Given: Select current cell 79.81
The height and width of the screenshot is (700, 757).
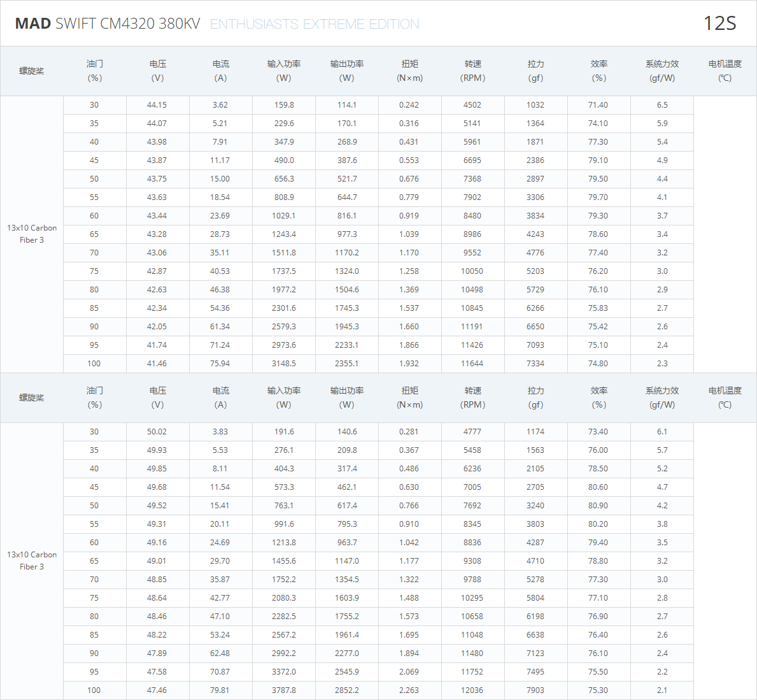Looking at the screenshot, I should 220,690.
